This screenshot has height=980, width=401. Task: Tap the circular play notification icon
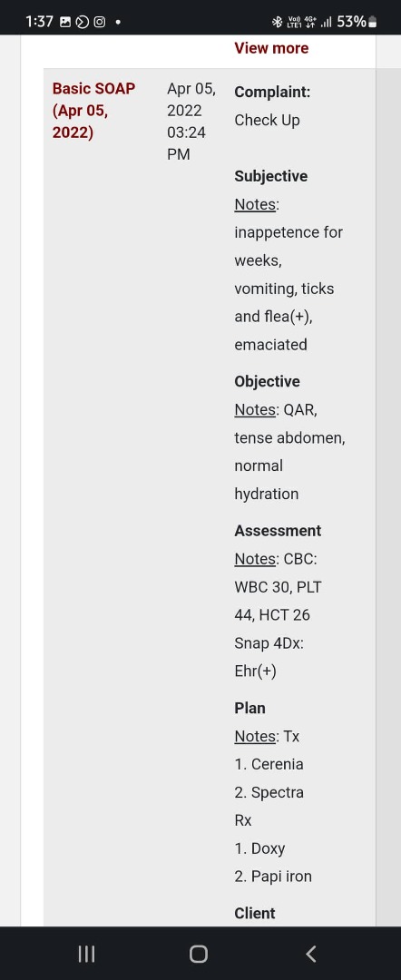(83, 22)
